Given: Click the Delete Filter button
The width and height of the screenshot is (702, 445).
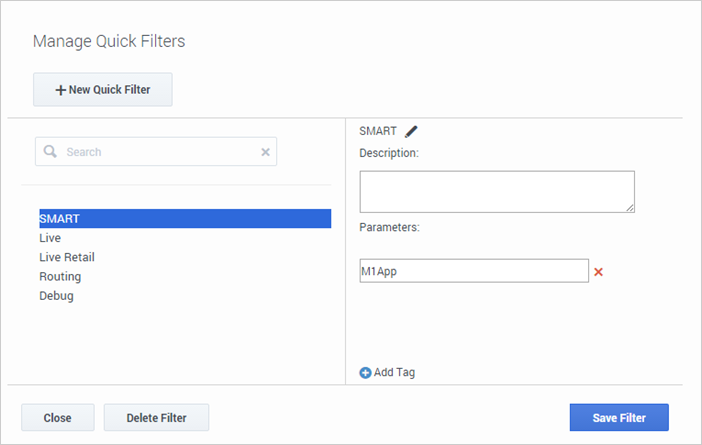Looking at the screenshot, I should [x=156, y=418].
